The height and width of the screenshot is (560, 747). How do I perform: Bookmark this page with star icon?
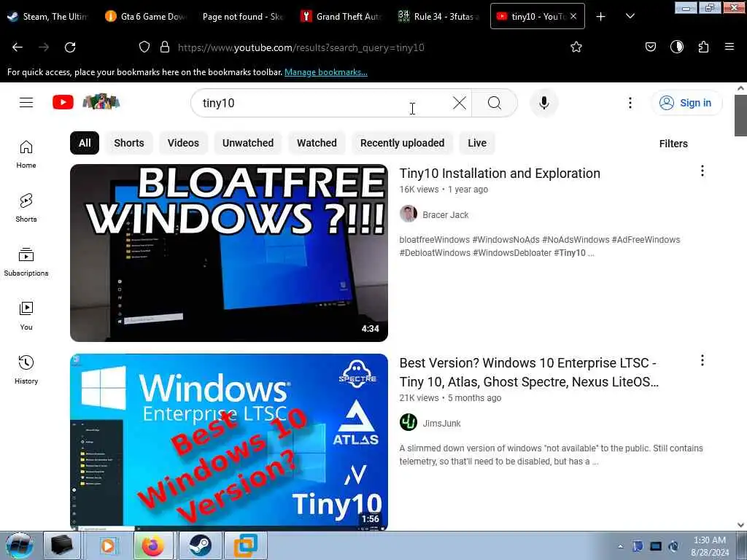[x=576, y=47]
